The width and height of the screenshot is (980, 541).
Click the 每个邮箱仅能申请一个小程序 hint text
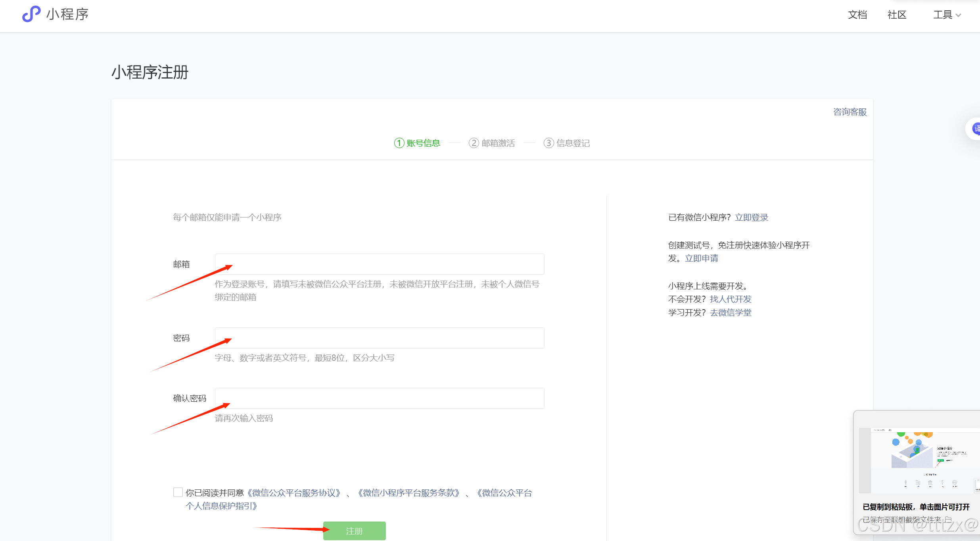[x=227, y=218]
